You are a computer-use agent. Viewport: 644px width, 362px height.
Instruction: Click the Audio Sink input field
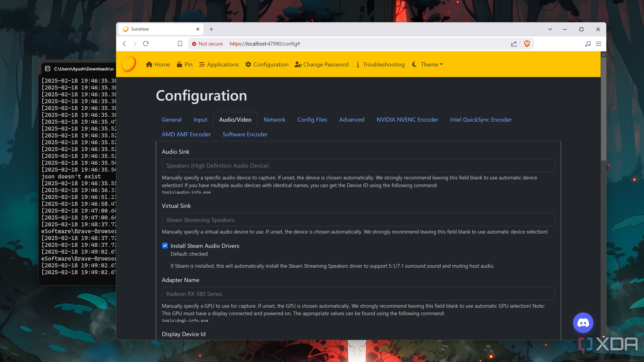[358, 166]
